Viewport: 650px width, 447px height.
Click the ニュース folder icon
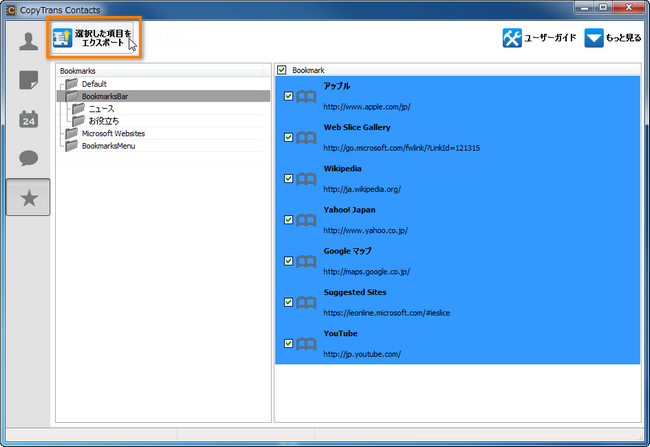78,109
